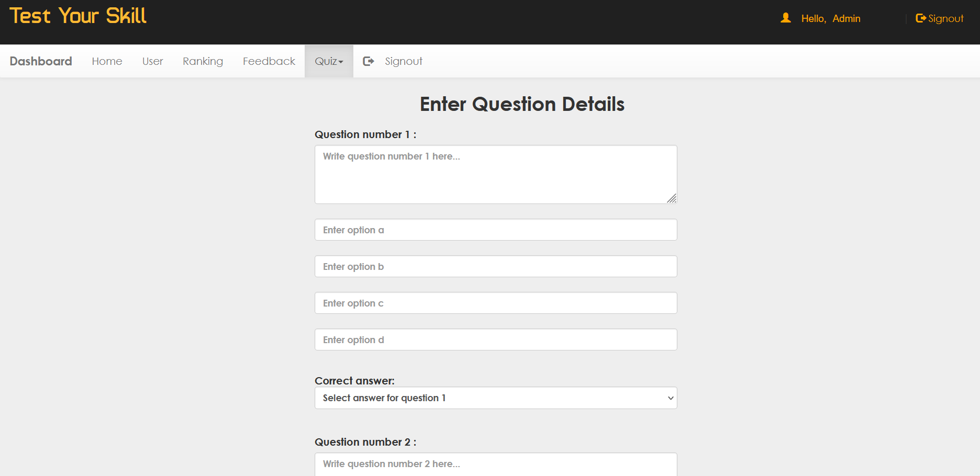Click the signout arrow icon in navbar

tap(369, 61)
